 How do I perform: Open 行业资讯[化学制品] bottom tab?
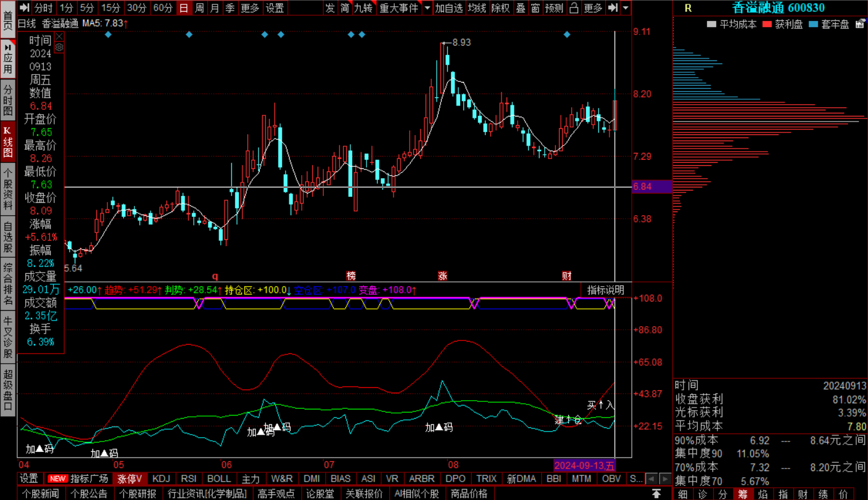pyautogui.click(x=207, y=493)
